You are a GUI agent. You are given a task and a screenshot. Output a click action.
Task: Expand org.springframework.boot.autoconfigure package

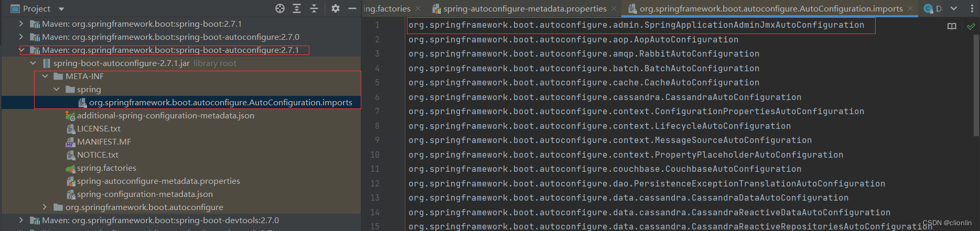point(45,207)
